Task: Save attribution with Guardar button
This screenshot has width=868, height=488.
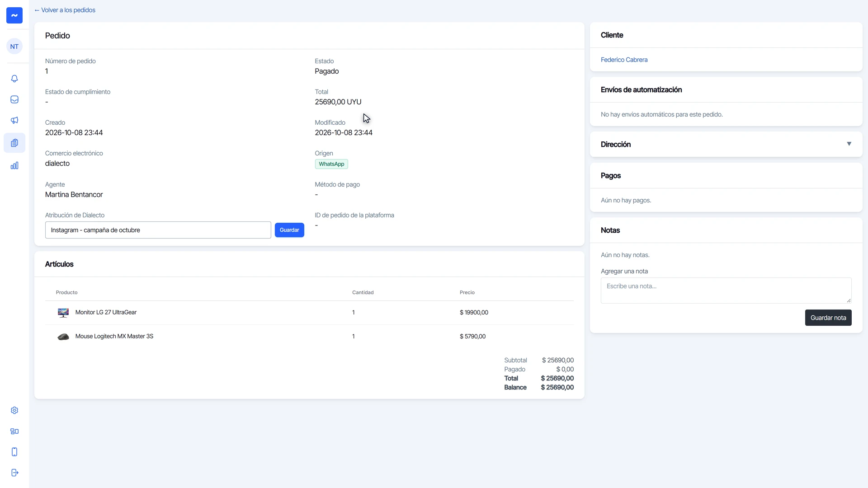Action: [x=289, y=230]
